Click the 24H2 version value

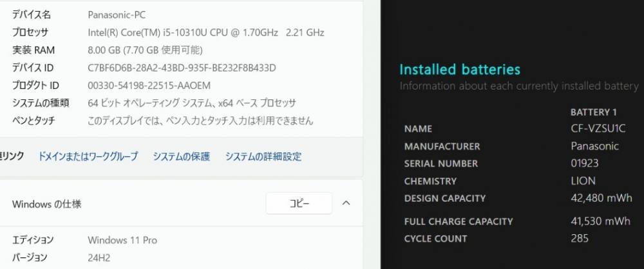click(x=99, y=258)
